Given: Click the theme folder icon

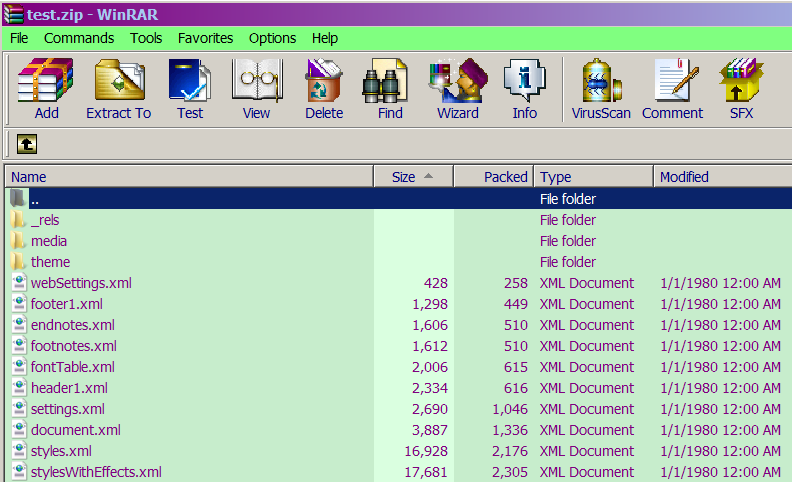Looking at the screenshot, I should click(x=18, y=262).
